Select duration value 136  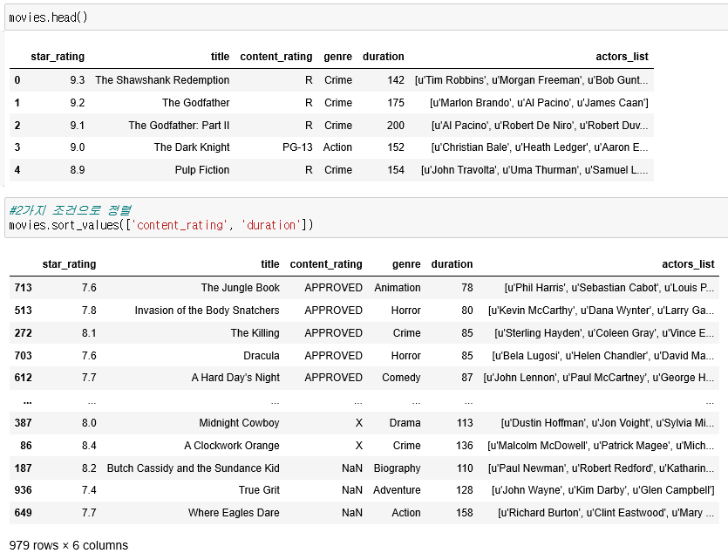click(x=465, y=446)
